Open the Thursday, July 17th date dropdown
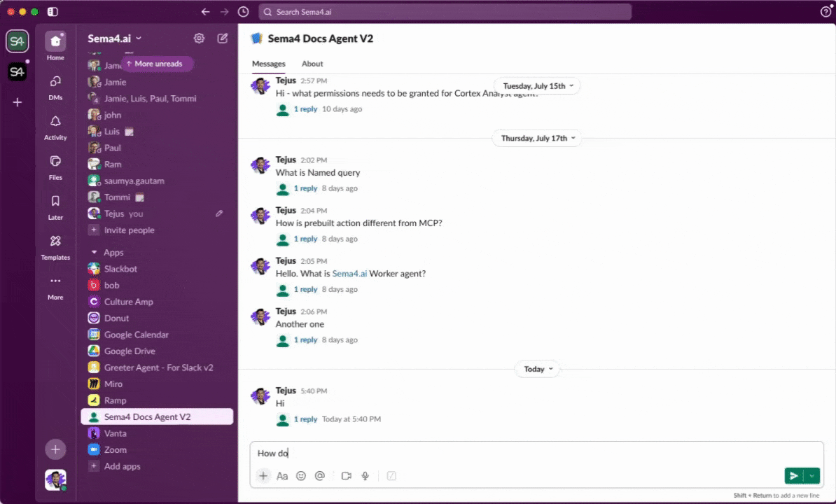Screen dimensions: 836x504 538,138
